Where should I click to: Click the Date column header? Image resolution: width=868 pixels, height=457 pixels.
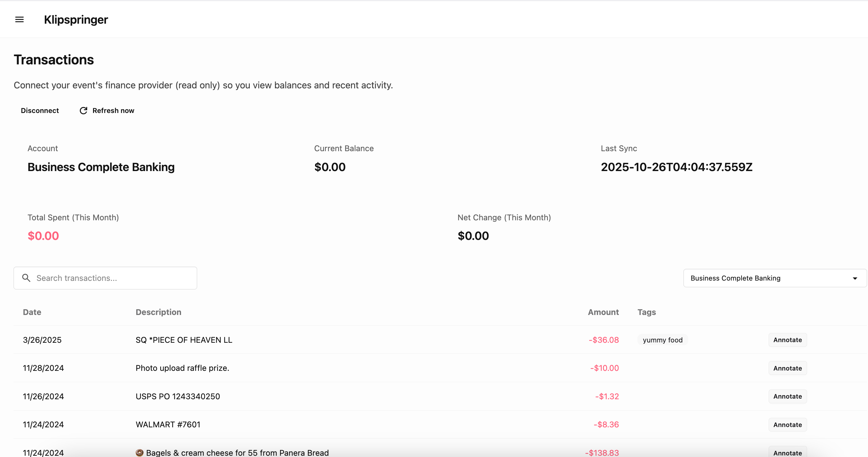[x=32, y=312]
